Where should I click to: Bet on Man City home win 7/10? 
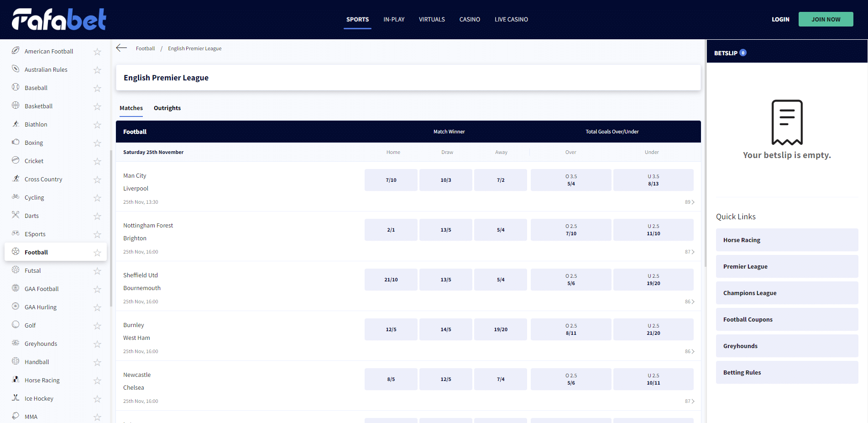[391, 180]
